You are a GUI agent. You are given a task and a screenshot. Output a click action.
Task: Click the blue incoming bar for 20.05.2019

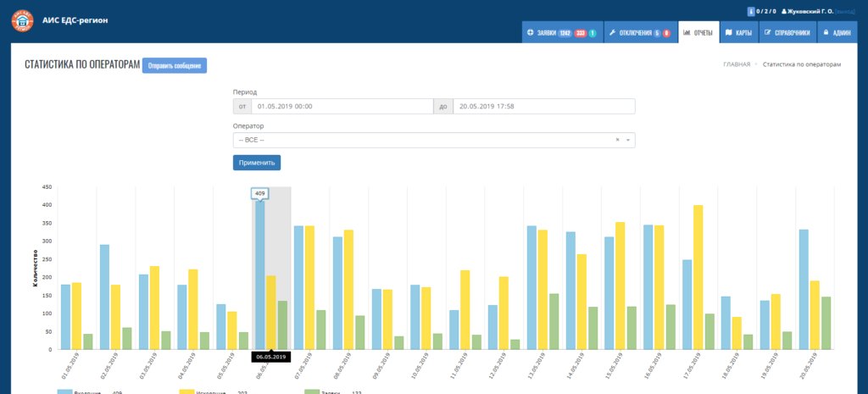point(804,290)
